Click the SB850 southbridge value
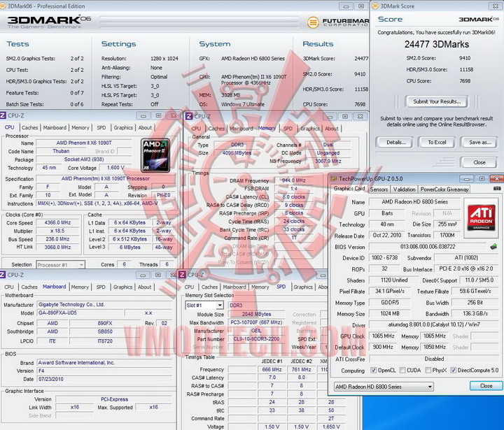Screen dimensions: 504x430 point(105,331)
